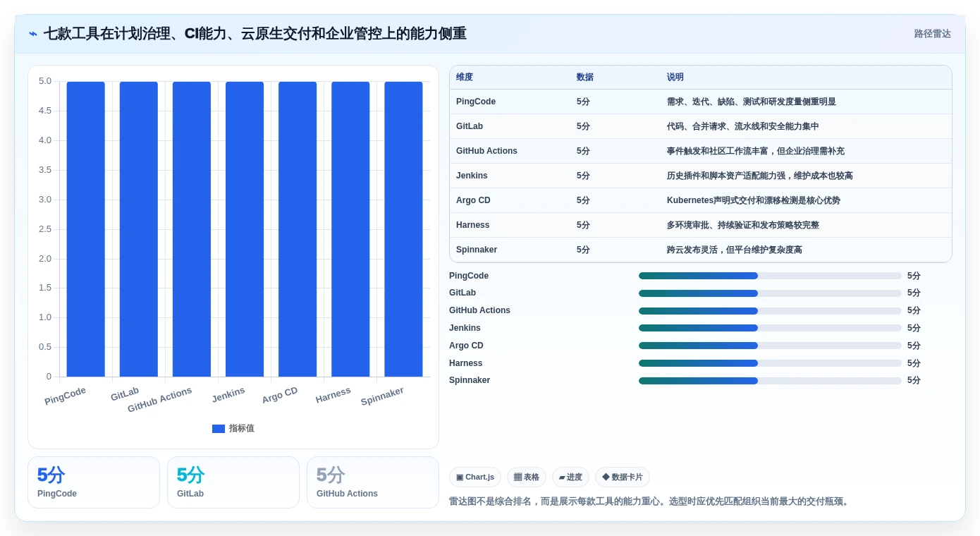980x536 pixels.
Task: Click the 路径雷达 label in header
Action: click(x=932, y=34)
